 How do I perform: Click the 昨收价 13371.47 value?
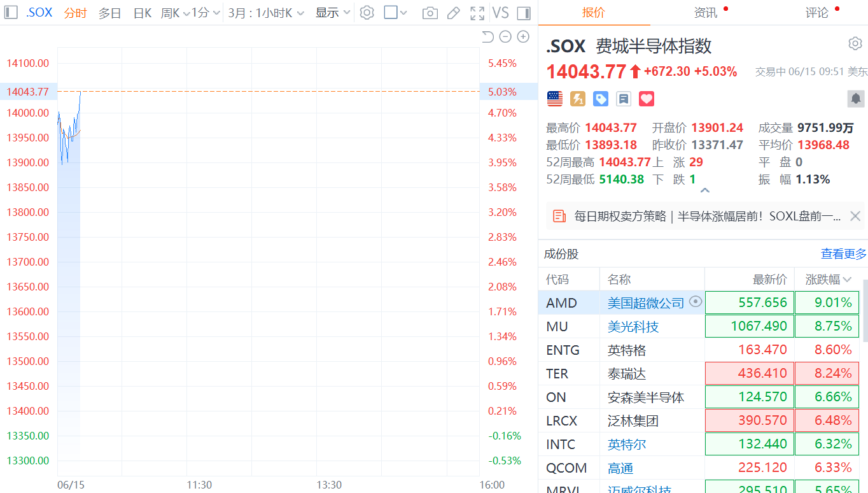pos(717,145)
